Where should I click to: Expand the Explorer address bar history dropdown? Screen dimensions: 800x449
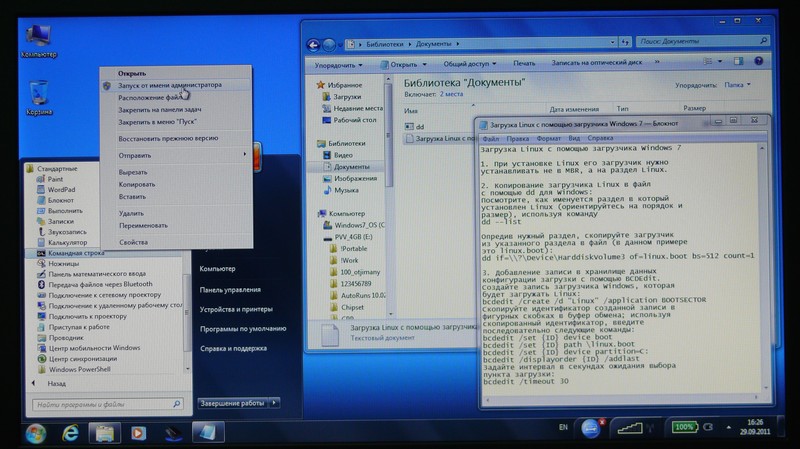[612, 42]
